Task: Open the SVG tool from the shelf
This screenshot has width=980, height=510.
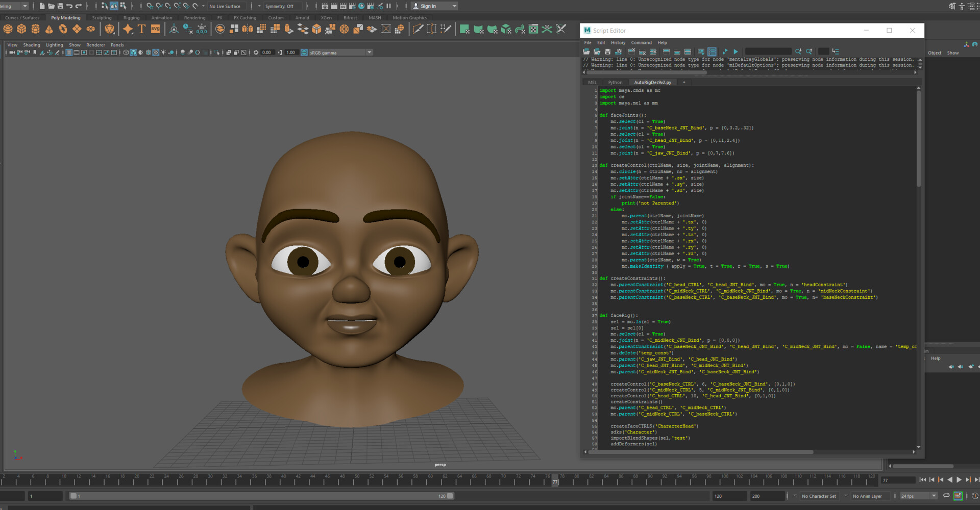Action: point(155,29)
